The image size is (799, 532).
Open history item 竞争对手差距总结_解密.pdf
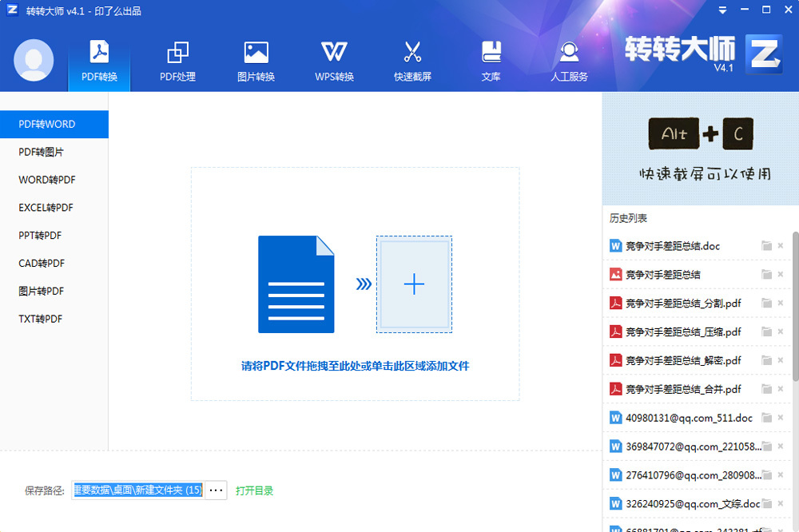pyautogui.click(x=683, y=360)
